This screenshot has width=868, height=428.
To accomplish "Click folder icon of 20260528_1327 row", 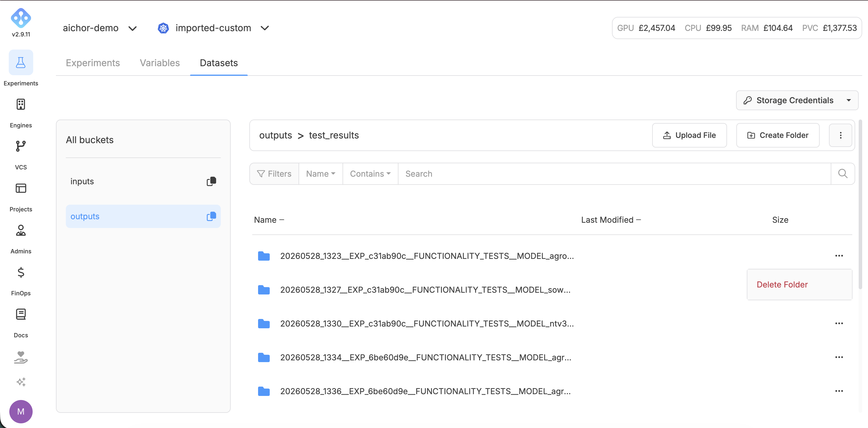I will pos(264,290).
